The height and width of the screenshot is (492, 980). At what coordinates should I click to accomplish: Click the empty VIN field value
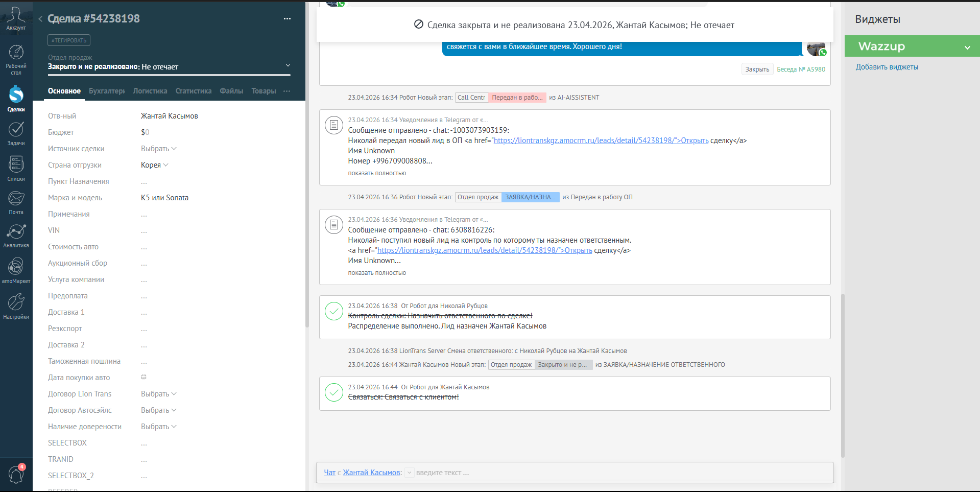144,231
